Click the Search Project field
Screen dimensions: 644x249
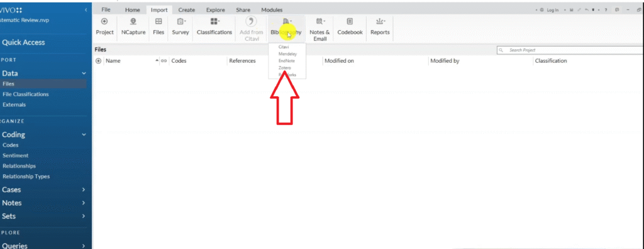click(569, 50)
